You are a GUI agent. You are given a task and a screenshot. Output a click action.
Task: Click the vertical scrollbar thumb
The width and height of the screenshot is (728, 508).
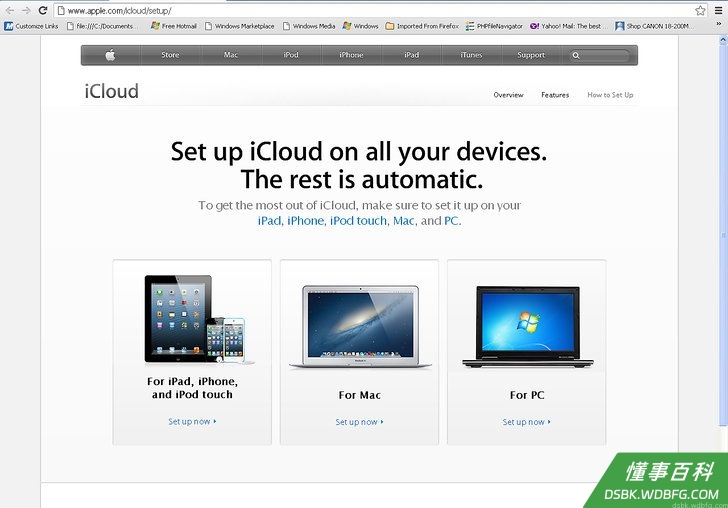pos(723,235)
